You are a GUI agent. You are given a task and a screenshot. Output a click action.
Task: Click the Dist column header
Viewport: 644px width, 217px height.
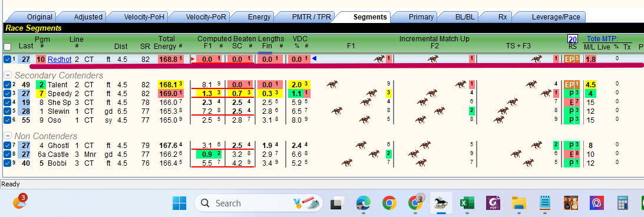click(x=121, y=47)
